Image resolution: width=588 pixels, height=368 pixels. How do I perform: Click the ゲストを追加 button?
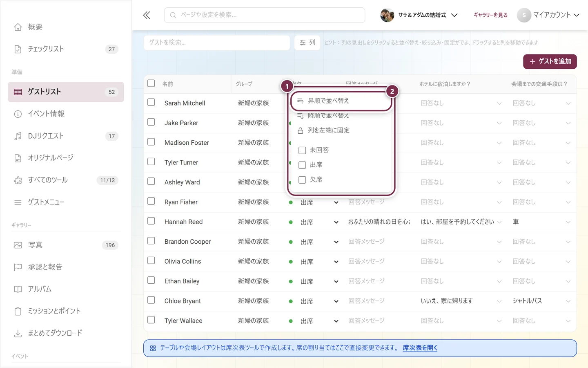550,61
